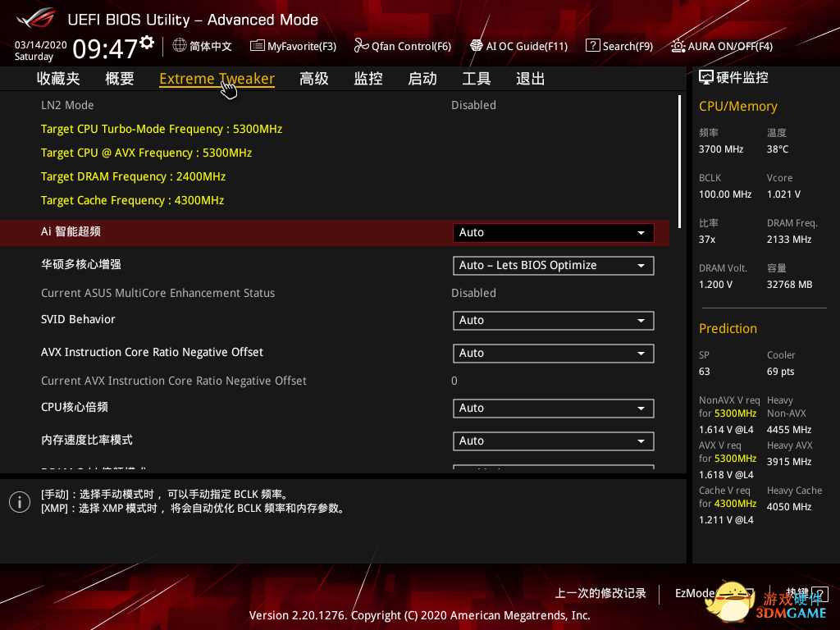Click Target CPU Turbo-Mode Frequency text
Image resolution: width=840 pixels, height=630 pixels.
(162, 129)
